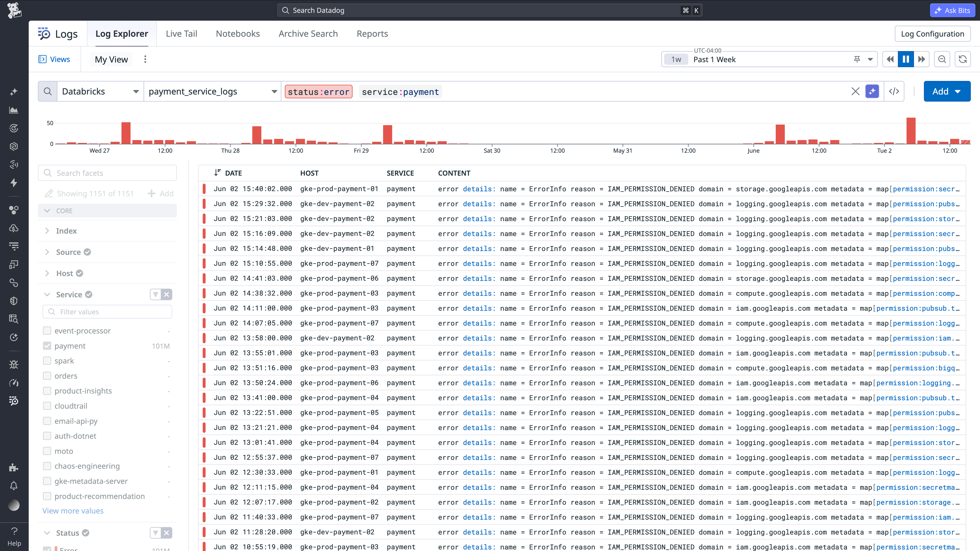Screen dimensions: 980x551
Task: Click the Ask Bits button
Action: (x=953, y=10)
